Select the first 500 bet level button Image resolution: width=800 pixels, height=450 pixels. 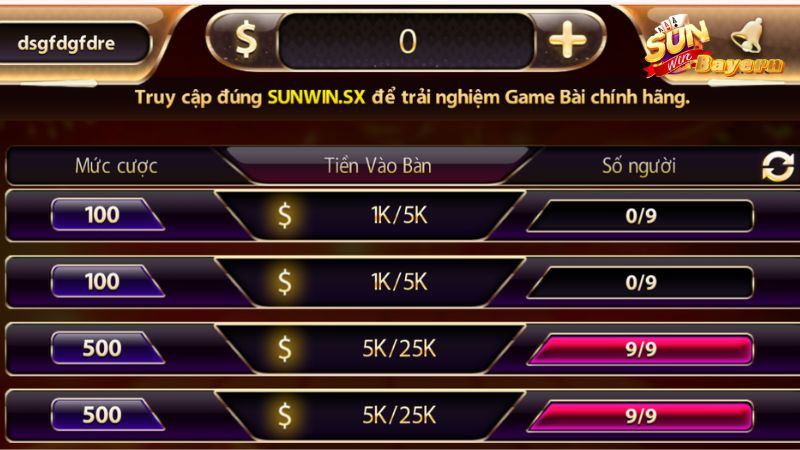(106, 348)
